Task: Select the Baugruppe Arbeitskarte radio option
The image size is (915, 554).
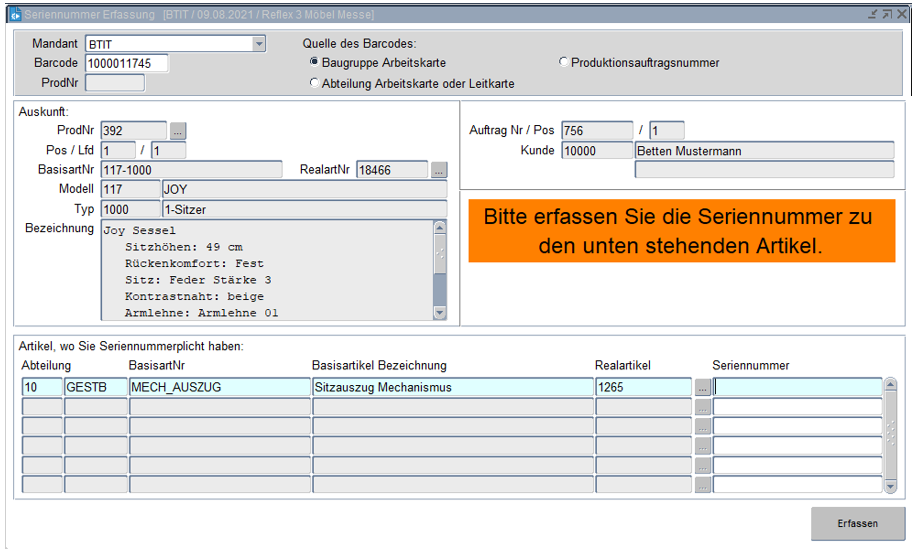Action: click(314, 62)
